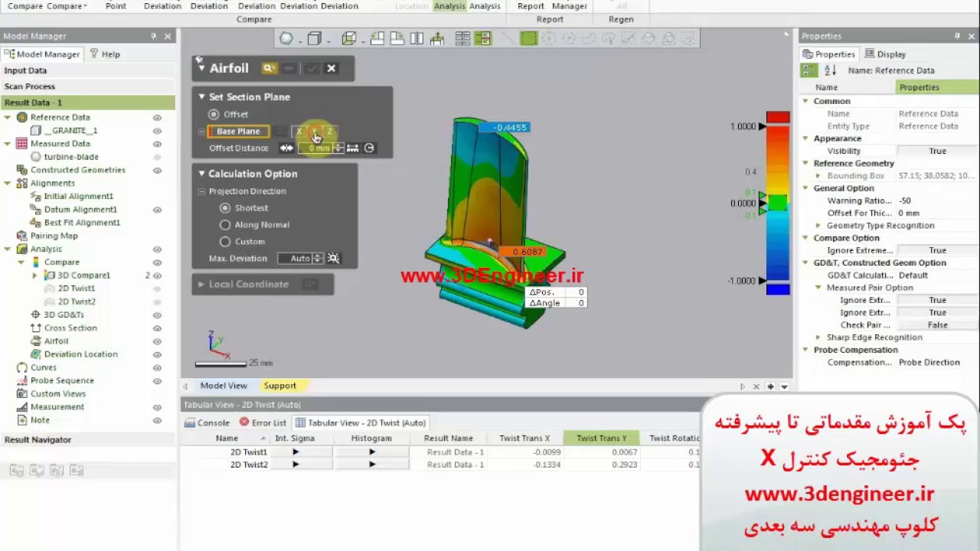Switch to the Help tab
980x551 pixels.
point(105,54)
